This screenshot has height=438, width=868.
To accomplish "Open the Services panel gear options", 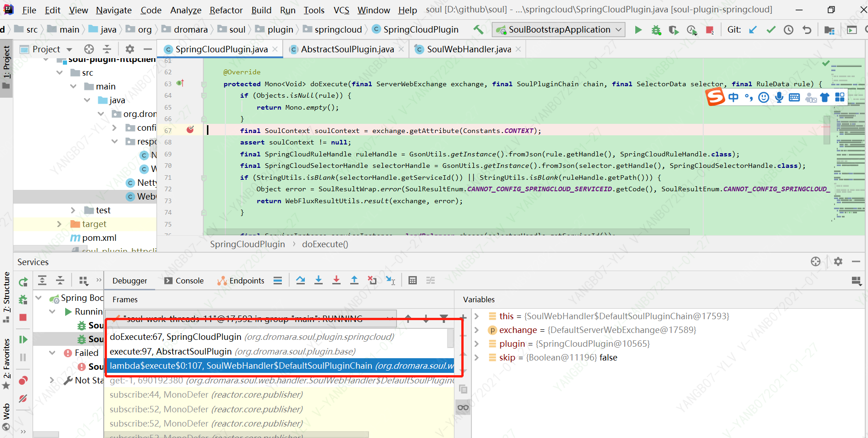I will (x=838, y=261).
